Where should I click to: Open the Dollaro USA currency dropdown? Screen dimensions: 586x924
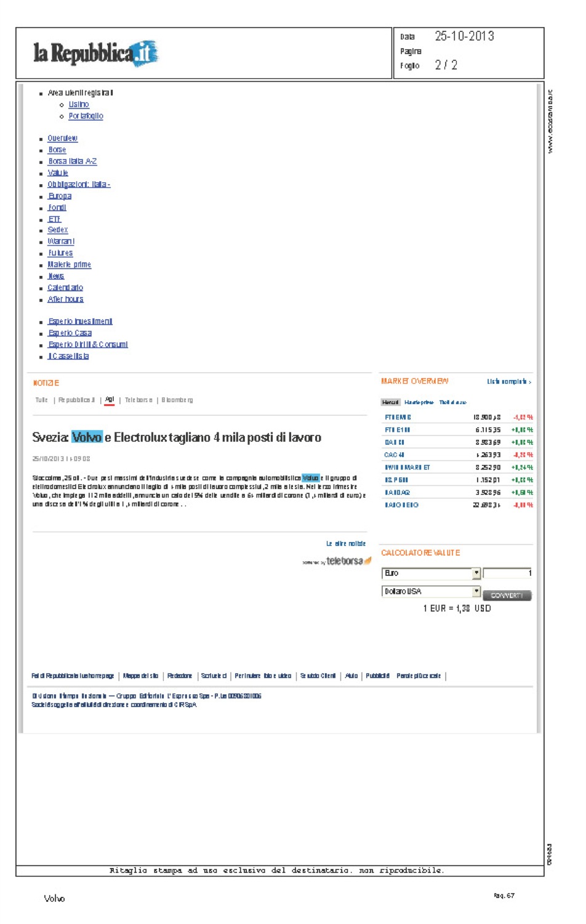point(476,591)
